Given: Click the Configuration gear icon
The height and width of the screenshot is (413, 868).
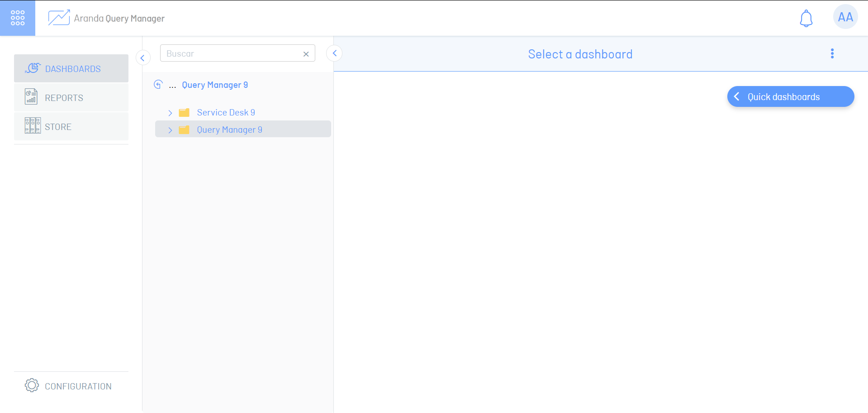Looking at the screenshot, I should (32, 385).
